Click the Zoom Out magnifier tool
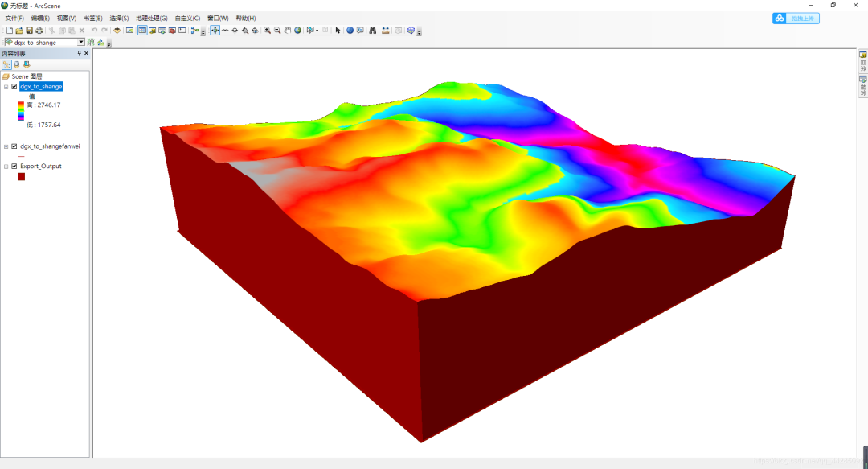Image resolution: width=868 pixels, height=469 pixels. pos(276,31)
